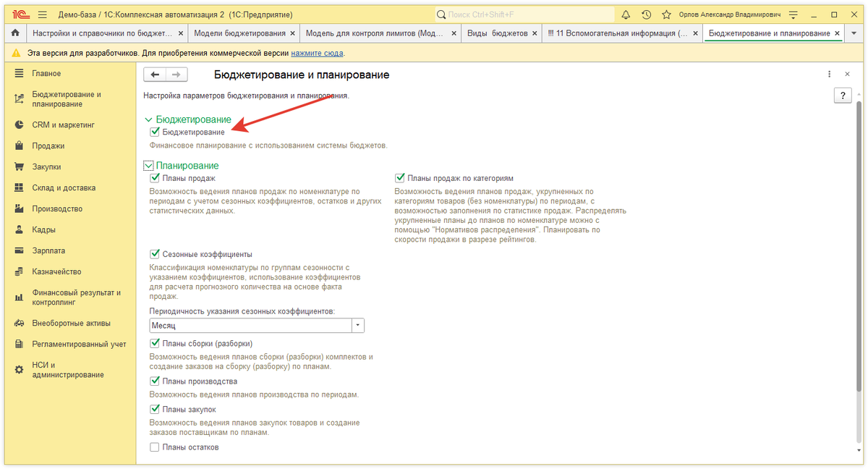
Task: Toggle the Планы закупок checkbox
Action: pos(154,410)
